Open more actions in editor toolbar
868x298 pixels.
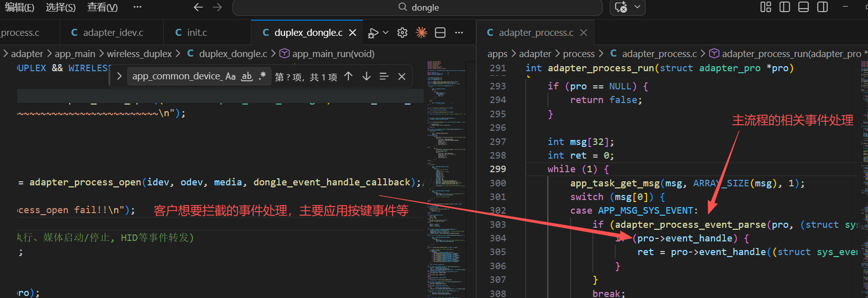pyautogui.click(x=459, y=33)
